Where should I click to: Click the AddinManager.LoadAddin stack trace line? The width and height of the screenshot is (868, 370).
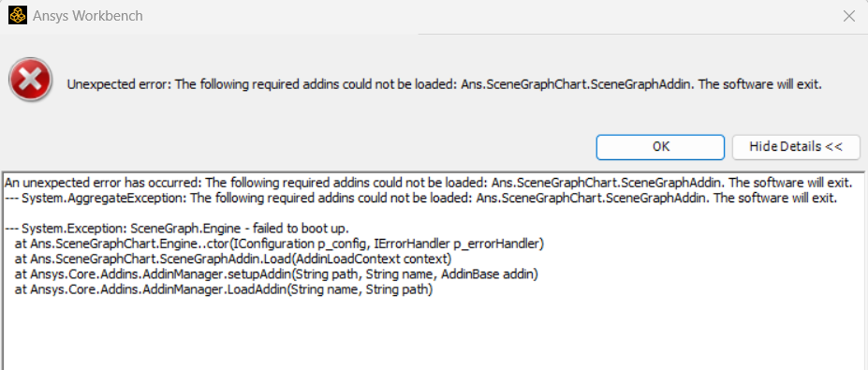click(x=224, y=289)
